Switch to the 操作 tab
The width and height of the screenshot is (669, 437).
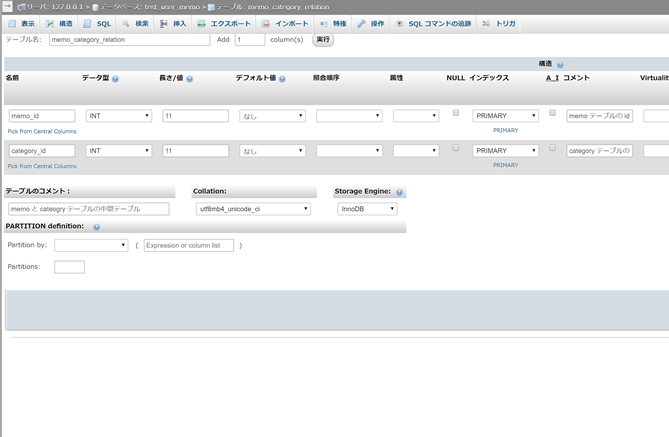(371, 24)
